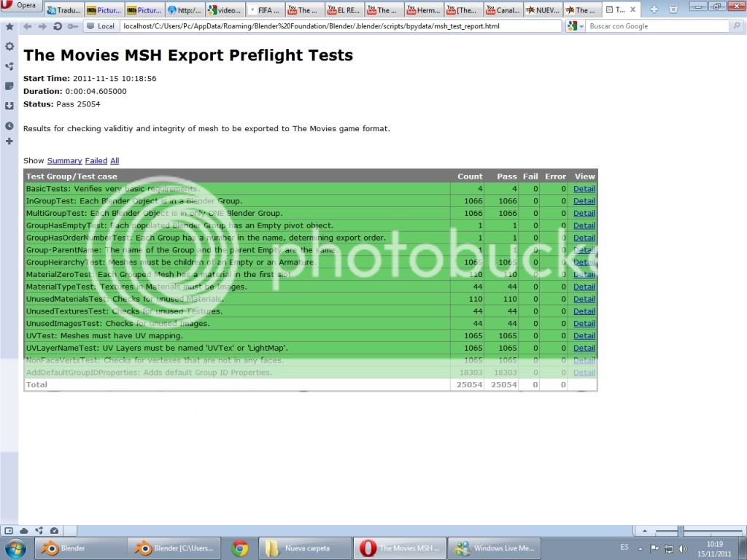The image size is (747, 560).
Task: Open Detail for UnusedImagesTest row
Action: pyautogui.click(x=584, y=324)
